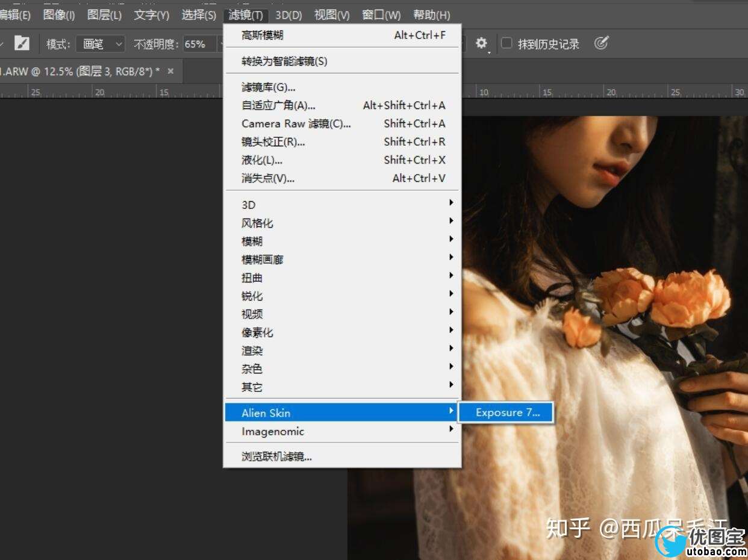This screenshot has width=748, height=560.
Task: Click the pressure-for-size icon beside 抹到历史记录
Action: point(601,43)
